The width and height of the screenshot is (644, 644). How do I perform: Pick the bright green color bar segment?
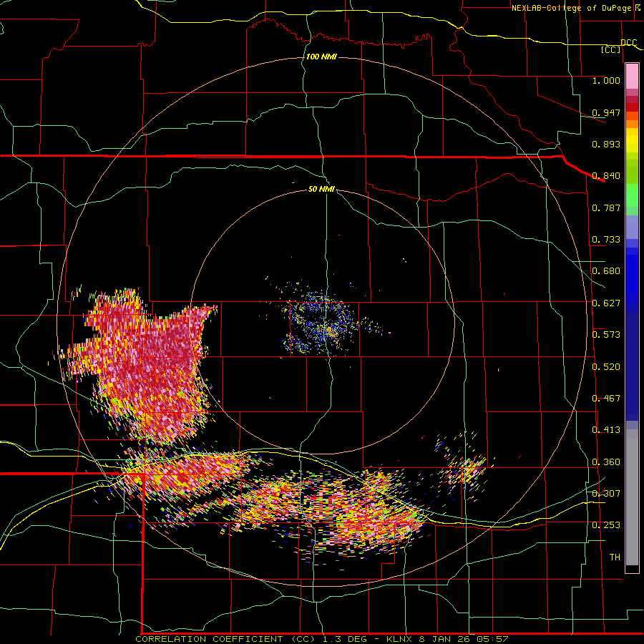pyautogui.click(x=632, y=195)
